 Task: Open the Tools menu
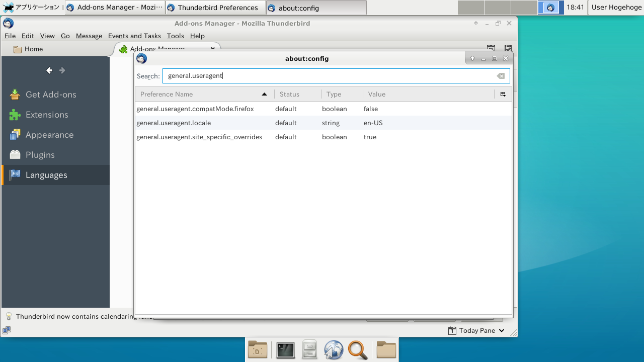pyautogui.click(x=176, y=36)
